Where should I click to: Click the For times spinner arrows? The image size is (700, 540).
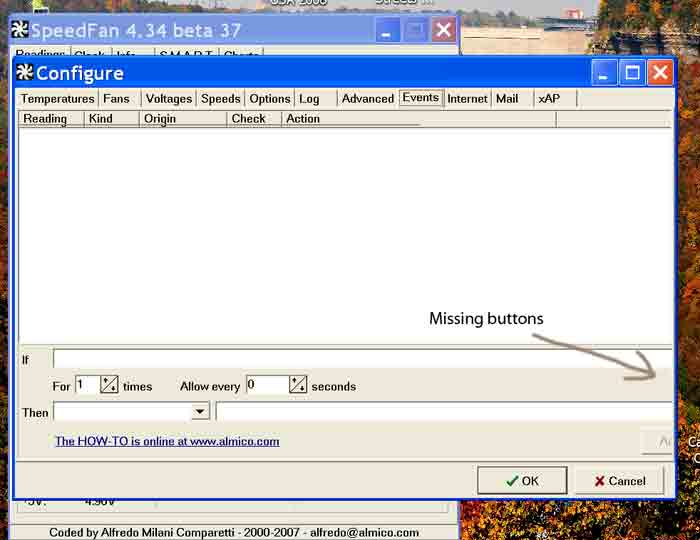pos(109,385)
